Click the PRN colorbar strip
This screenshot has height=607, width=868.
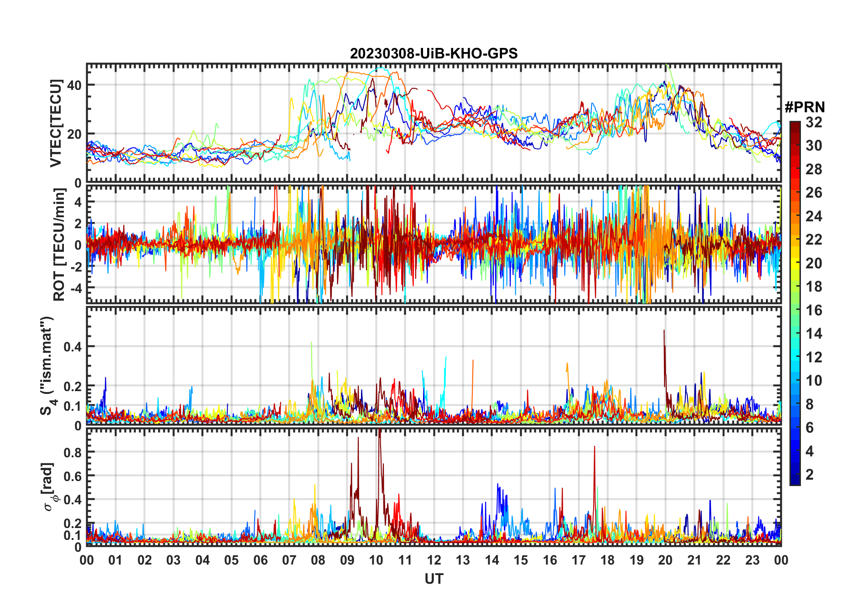tap(795, 303)
